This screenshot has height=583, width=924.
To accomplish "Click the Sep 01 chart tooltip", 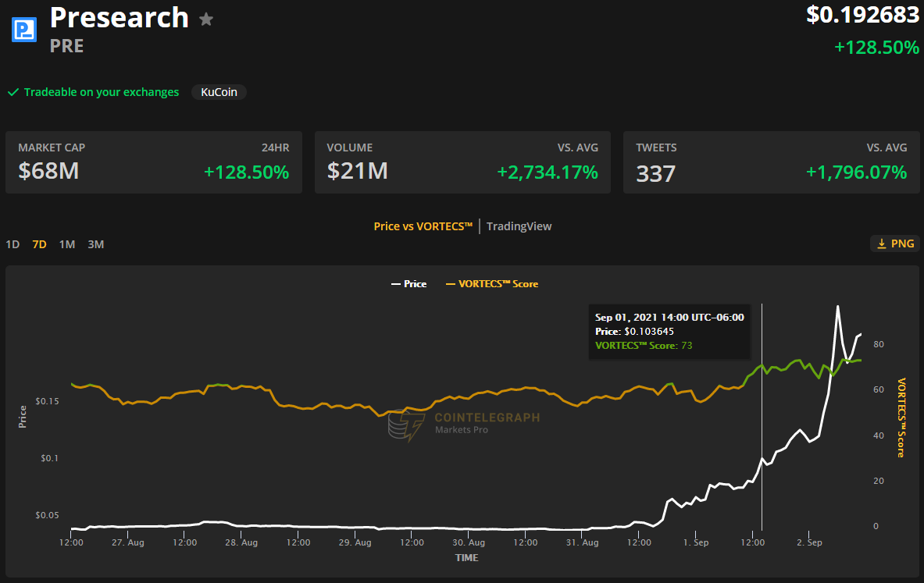I will click(x=669, y=331).
